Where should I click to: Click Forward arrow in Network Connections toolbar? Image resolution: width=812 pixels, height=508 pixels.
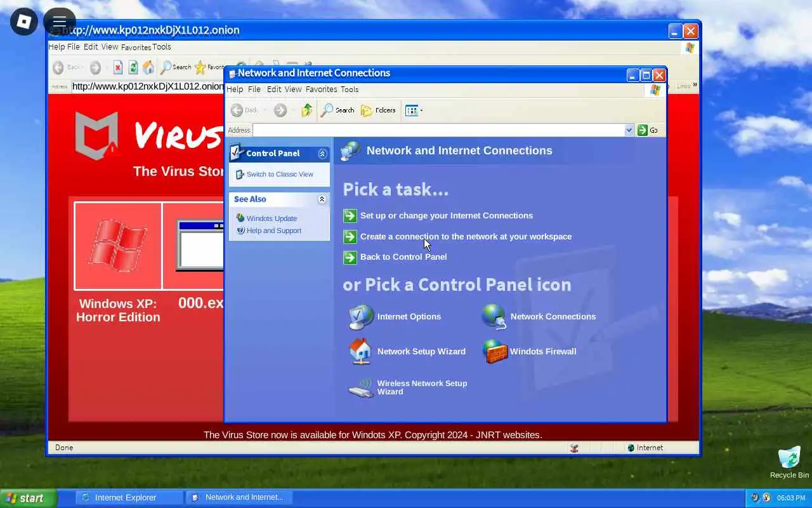[280, 110]
